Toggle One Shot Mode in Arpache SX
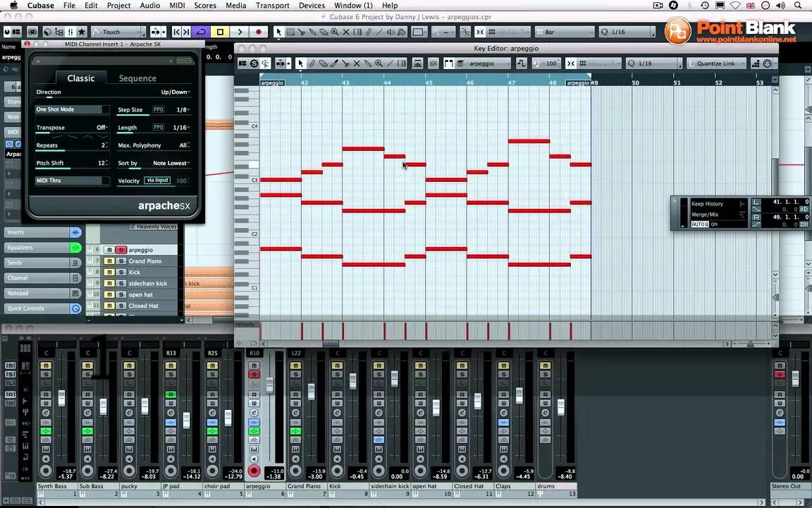The width and height of the screenshot is (812, 508). coord(73,109)
